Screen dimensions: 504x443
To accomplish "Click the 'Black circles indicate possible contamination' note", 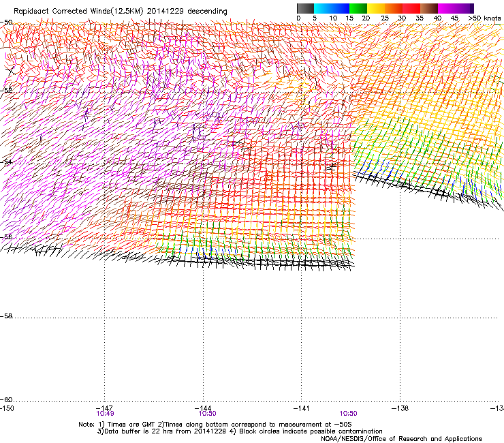I will pyautogui.click(x=311, y=431).
